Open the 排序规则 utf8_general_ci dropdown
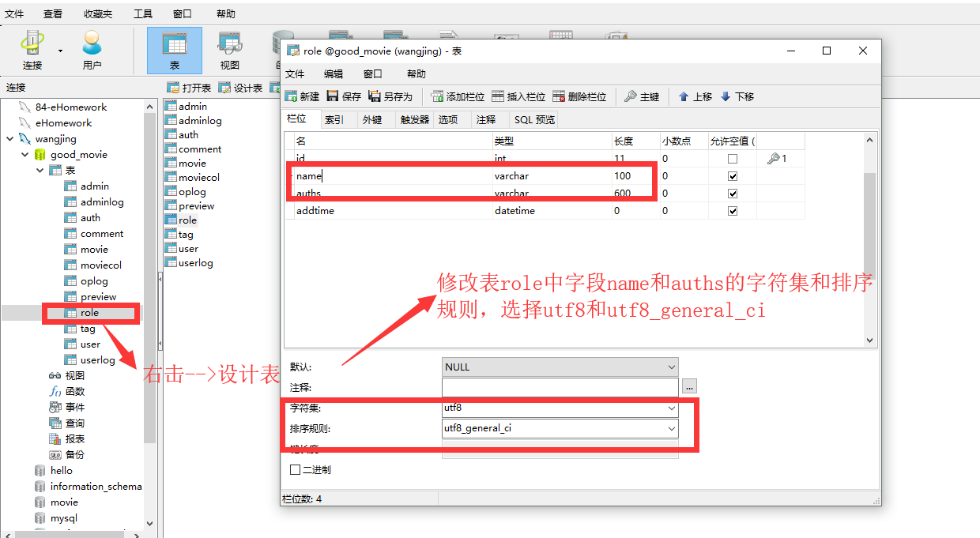 point(672,428)
